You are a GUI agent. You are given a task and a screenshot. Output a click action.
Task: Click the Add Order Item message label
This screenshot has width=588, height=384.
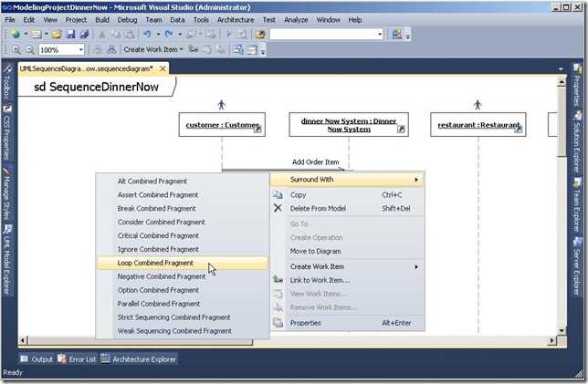click(315, 161)
